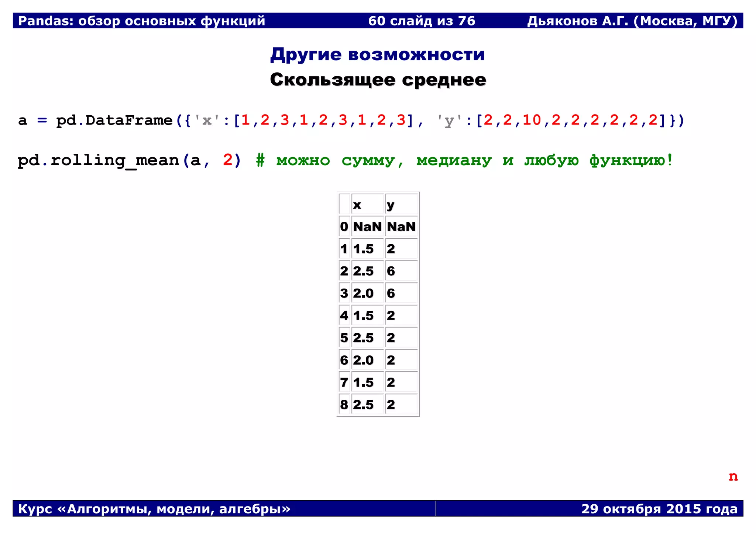
Task: Click x value 1.5 in row 7
Action: [x=363, y=382]
